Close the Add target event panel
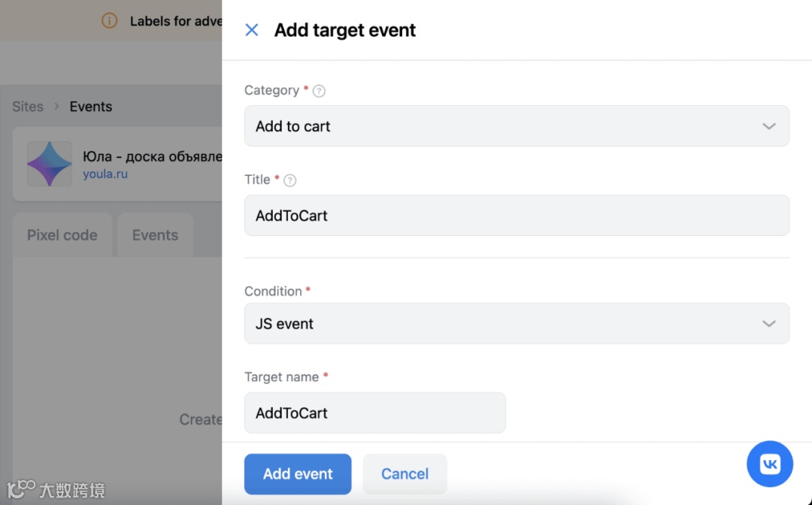 [x=252, y=30]
